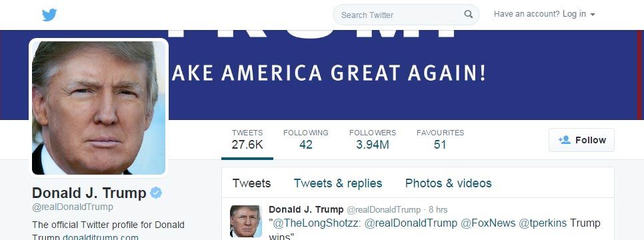
Task: Click the small avatar beside the tweet
Action: (x=245, y=221)
